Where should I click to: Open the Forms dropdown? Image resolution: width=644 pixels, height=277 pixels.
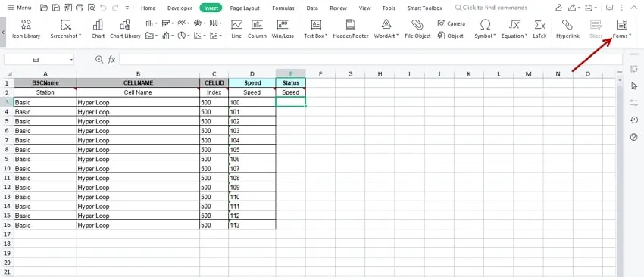[622, 29]
